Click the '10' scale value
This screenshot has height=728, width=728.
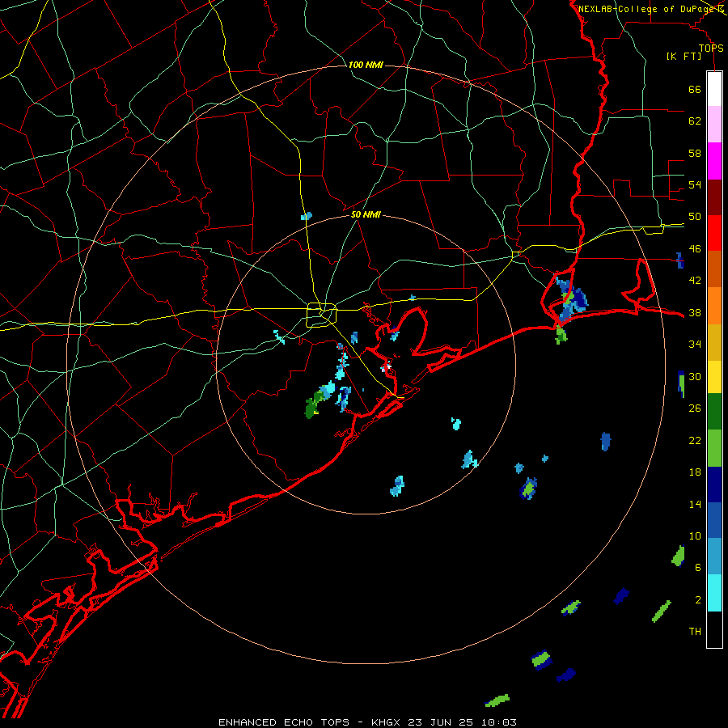(695, 536)
